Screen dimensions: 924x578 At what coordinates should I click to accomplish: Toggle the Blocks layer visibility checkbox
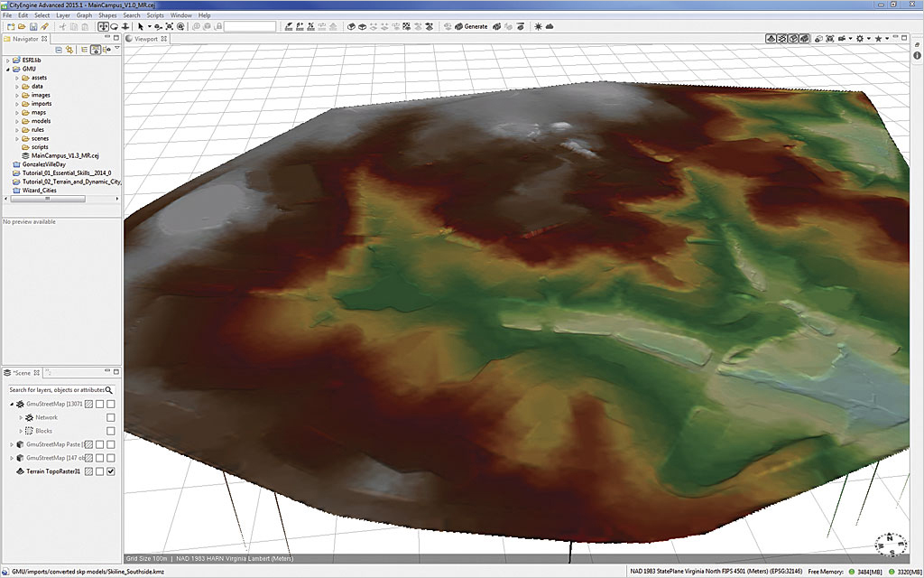[111, 431]
